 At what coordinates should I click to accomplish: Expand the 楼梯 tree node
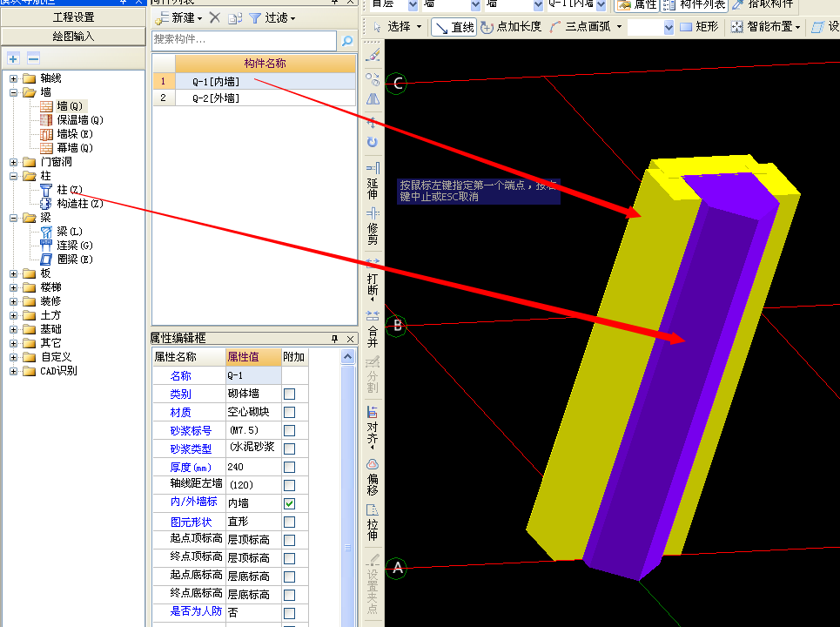(x=13, y=287)
